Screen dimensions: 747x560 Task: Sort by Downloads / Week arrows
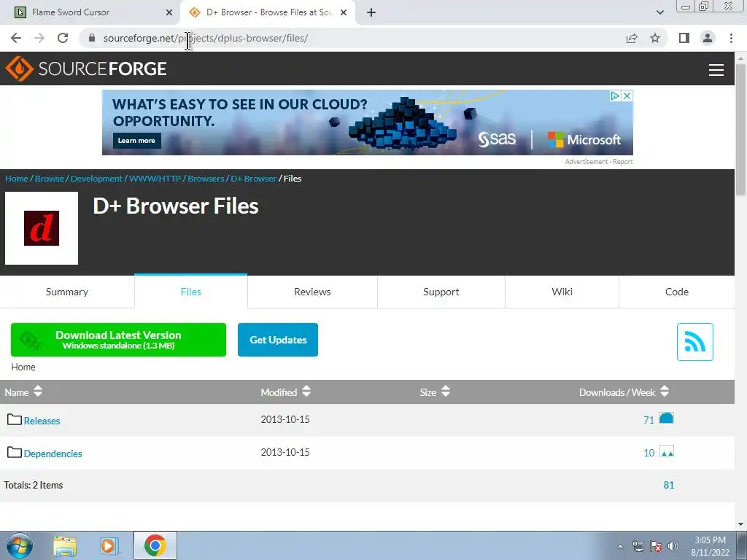(665, 392)
